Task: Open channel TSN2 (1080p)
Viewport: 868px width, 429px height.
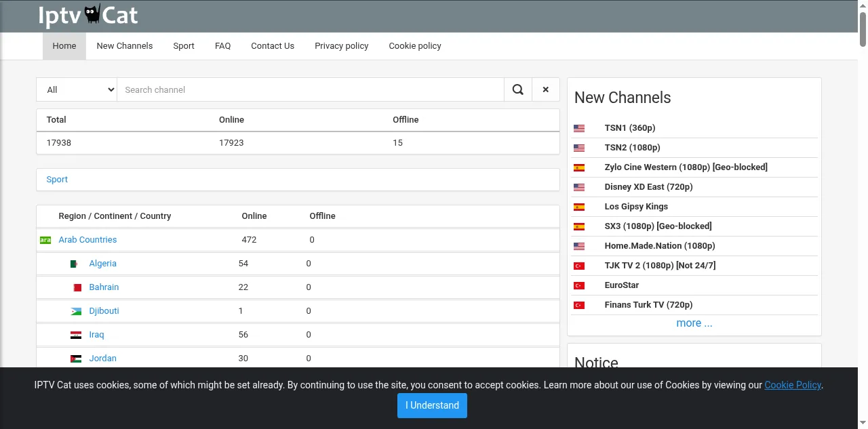Action: pos(632,148)
